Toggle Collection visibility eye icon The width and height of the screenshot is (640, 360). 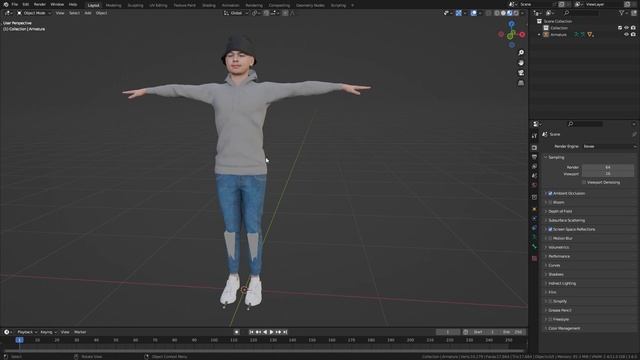click(x=627, y=28)
